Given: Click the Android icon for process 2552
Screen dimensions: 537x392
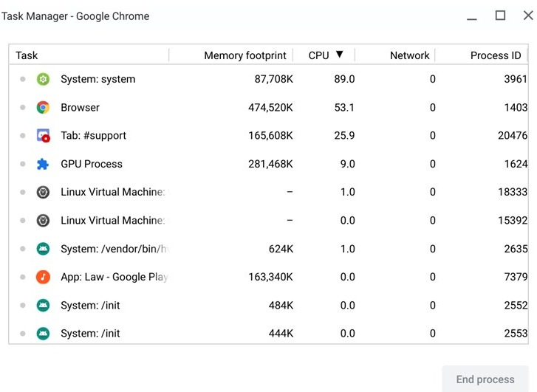Looking at the screenshot, I should [x=43, y=305].
